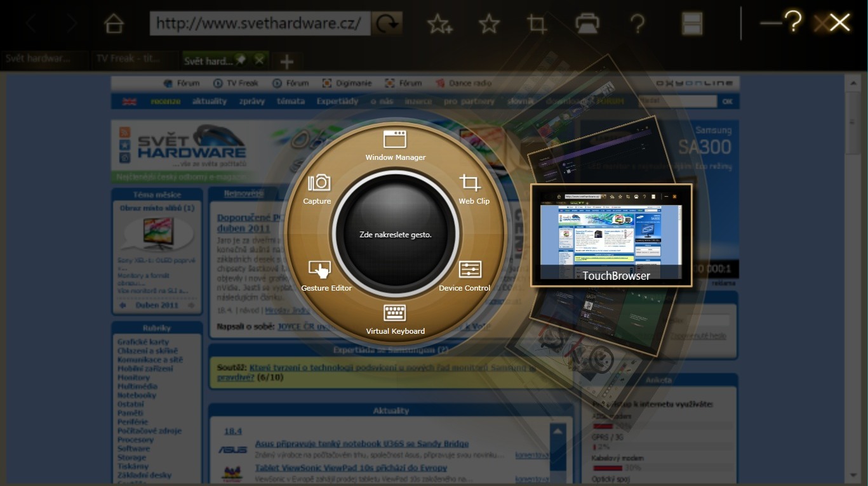Screen dimensions: 868x486
Task: Toggle the favorites star in the toolbar
Action: click(x=488, y=22)
